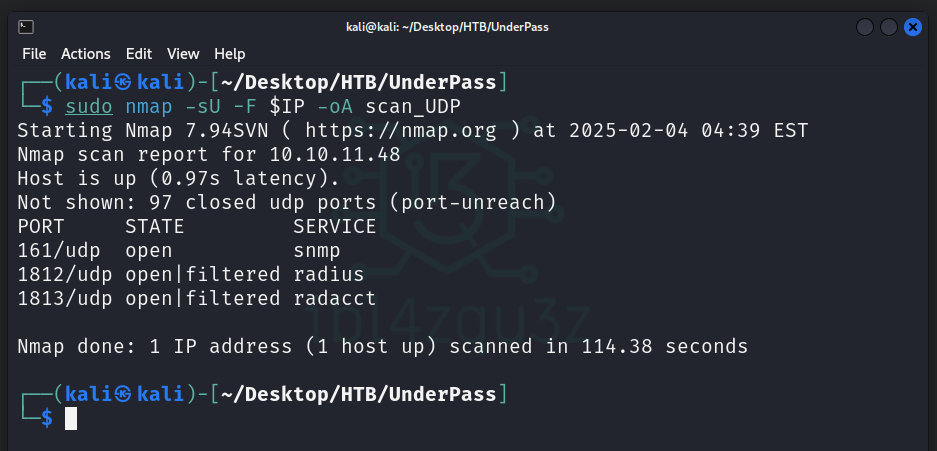This screenshot has height=451, width=937.
Task: Click the scan_UDP output name in the command
Action: point(412,105)
